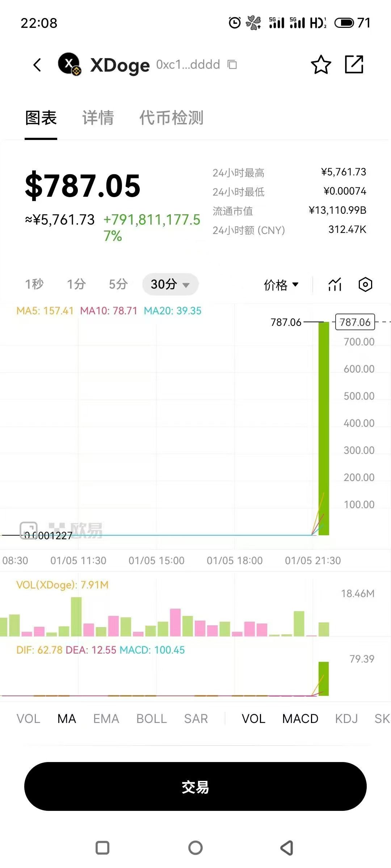Copy the 0xc1...dddd contract address
Viewport: 391px width, 868px height.
232,65
